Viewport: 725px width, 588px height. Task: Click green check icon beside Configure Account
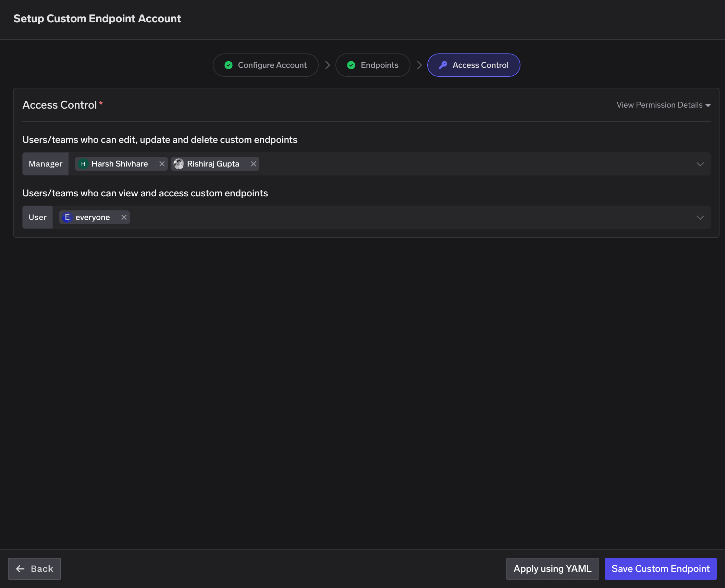coord(229,65)
